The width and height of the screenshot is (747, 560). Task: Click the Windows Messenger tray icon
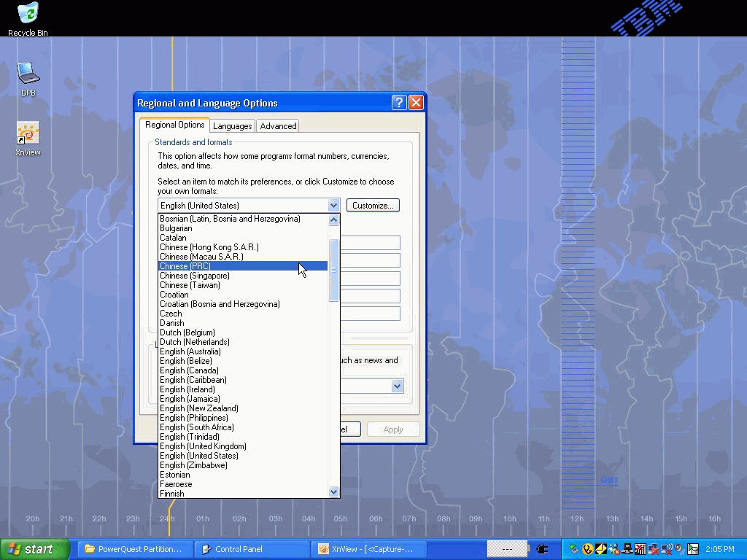pyautogui.click(x=614, y=549)
